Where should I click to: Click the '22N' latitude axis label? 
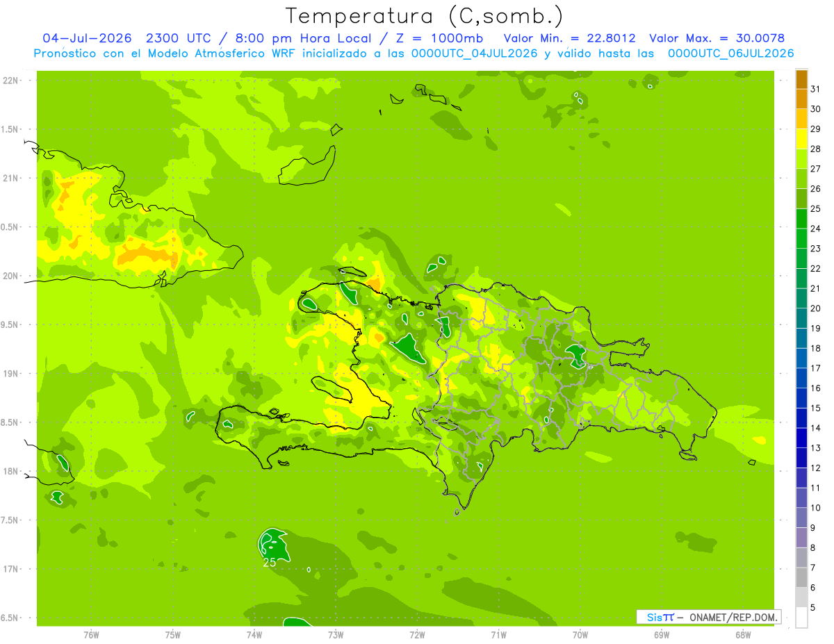(11, 81)
